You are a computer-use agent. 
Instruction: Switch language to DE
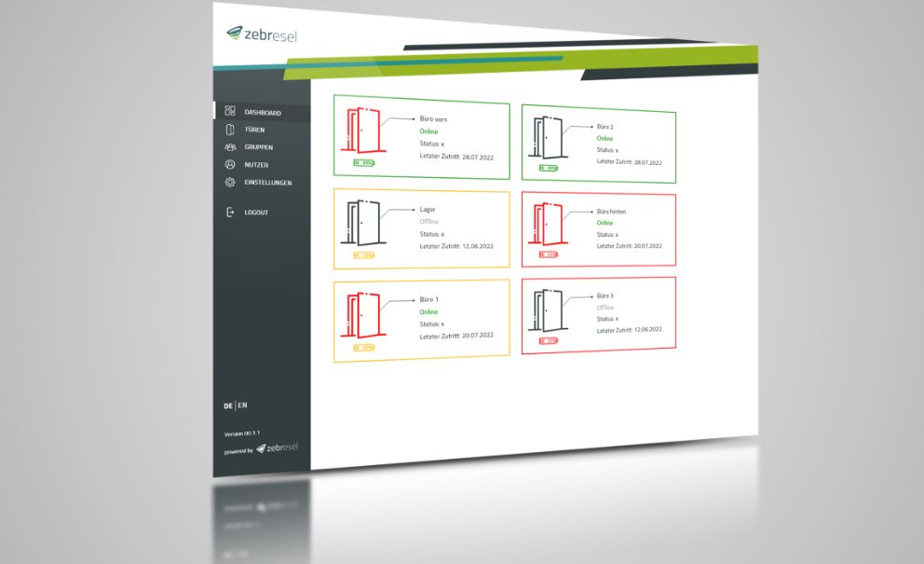[x=228, y=406]
